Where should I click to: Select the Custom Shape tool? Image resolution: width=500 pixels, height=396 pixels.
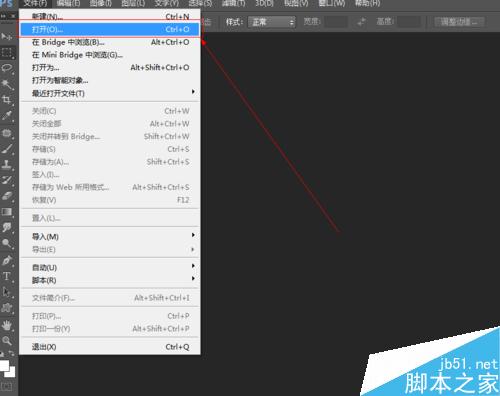coord(6,307)
